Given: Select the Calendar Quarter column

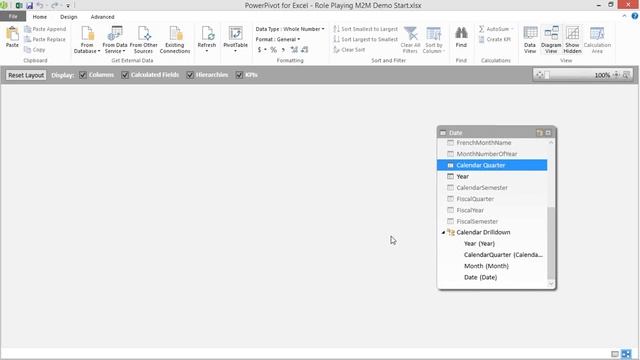Looking at the screenshot, I should click(x=492, y=165).
